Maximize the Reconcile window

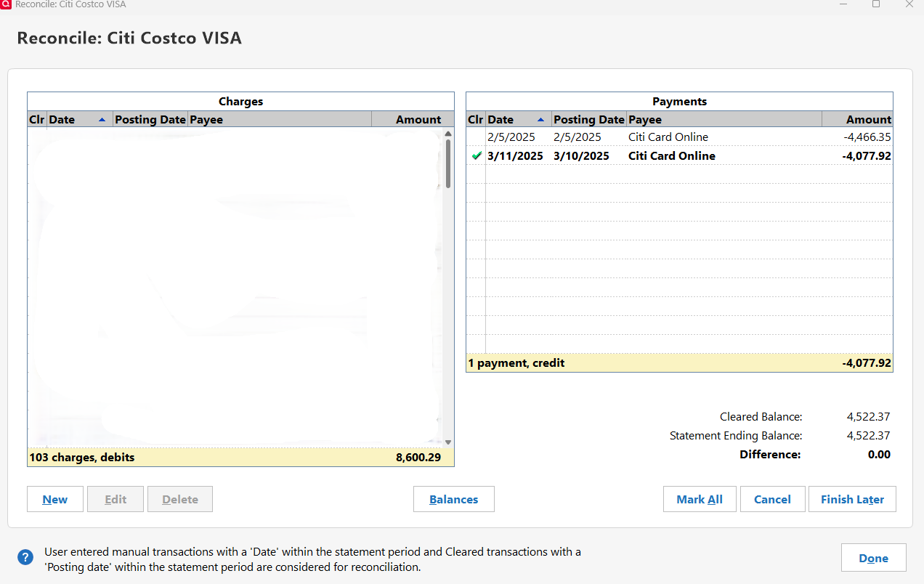point(876,4)
